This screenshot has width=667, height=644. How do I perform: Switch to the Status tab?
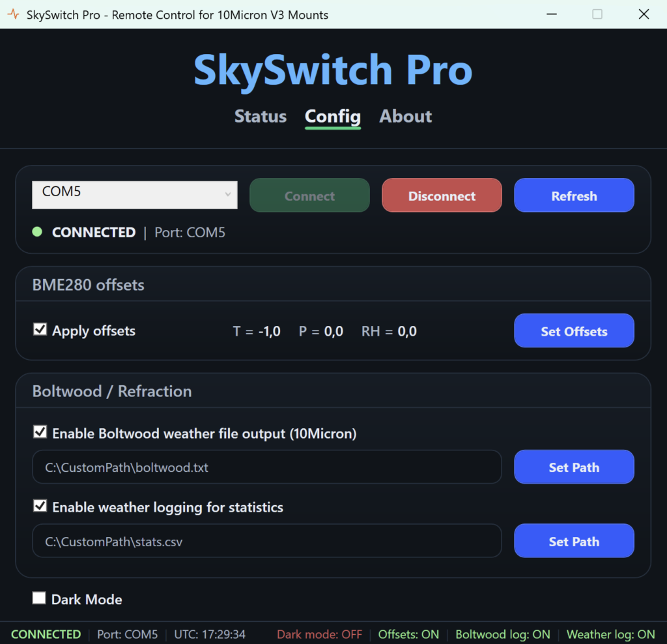[x=261, y=117]
